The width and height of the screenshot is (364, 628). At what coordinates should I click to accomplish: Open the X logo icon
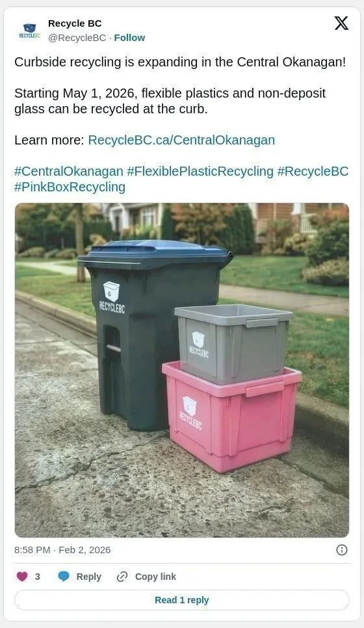point(341,23)
